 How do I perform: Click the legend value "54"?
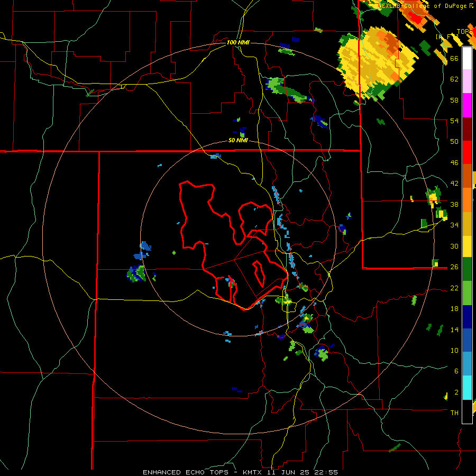(454, 121)
